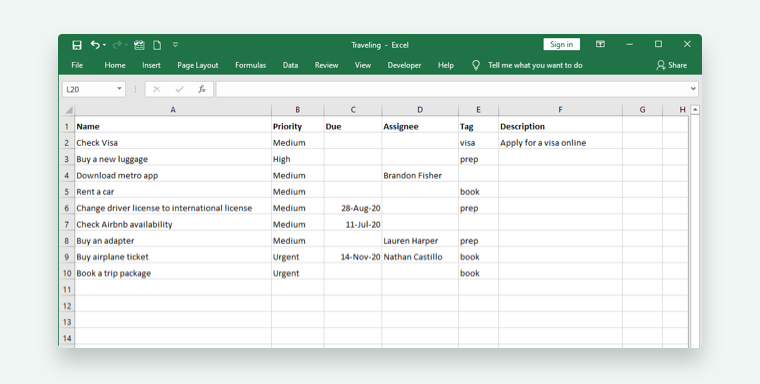Expand the Name Box dropdown arrow

(x=119, y=89)
